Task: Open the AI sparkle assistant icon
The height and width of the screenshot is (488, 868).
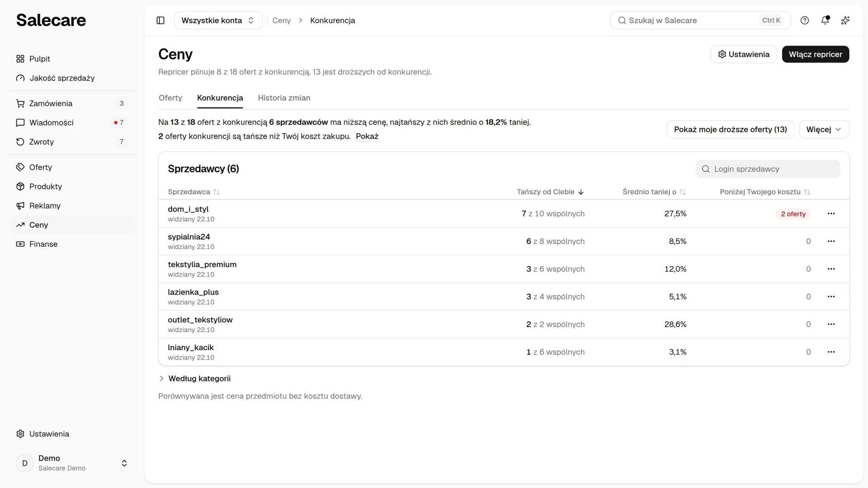Action: click(845, 20)
